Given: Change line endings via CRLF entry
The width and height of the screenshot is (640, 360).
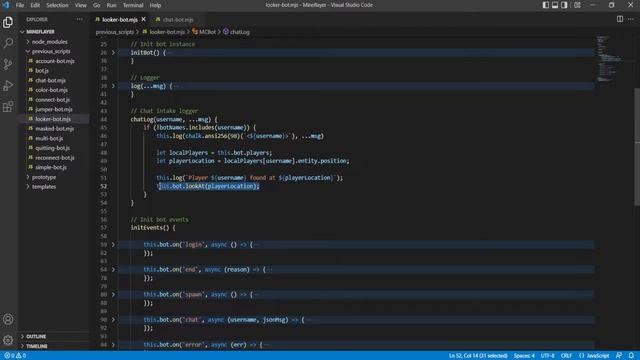Looking at the screenshot, I should pyautogui.click(x=566, y=356).
